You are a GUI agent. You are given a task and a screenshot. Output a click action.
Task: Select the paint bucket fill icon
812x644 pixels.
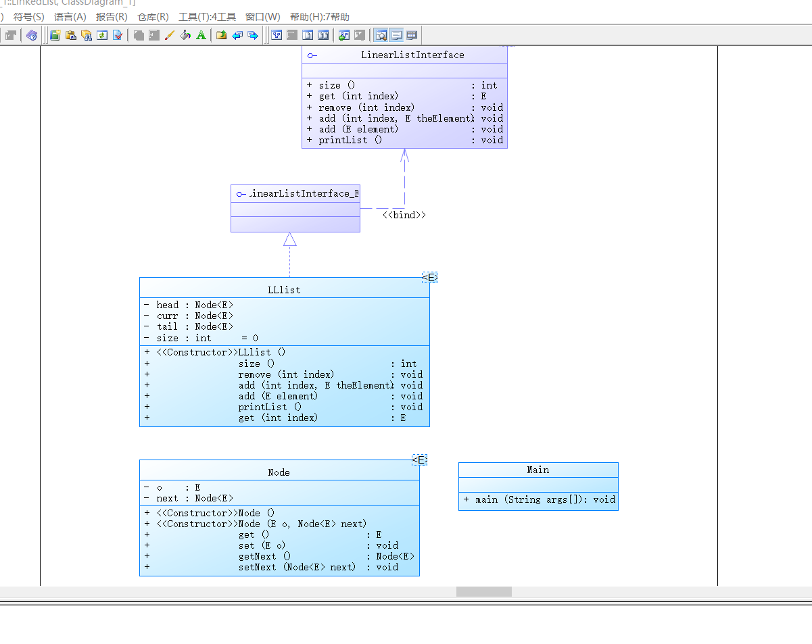tap(185, 35)
